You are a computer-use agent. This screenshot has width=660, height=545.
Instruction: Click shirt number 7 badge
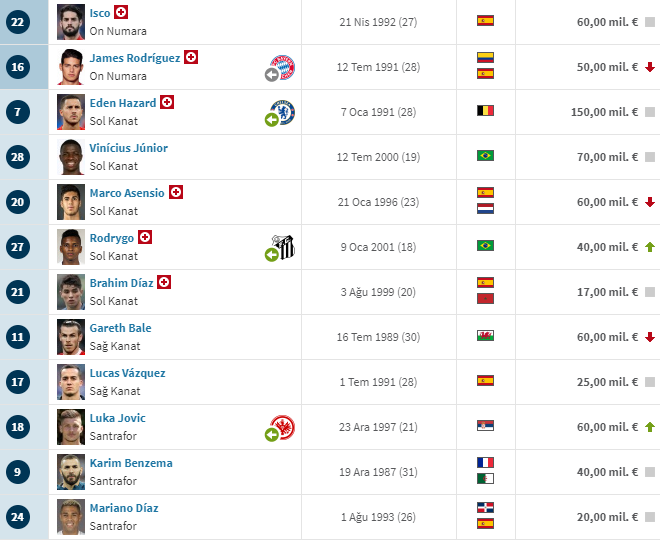tap(18, 112)
